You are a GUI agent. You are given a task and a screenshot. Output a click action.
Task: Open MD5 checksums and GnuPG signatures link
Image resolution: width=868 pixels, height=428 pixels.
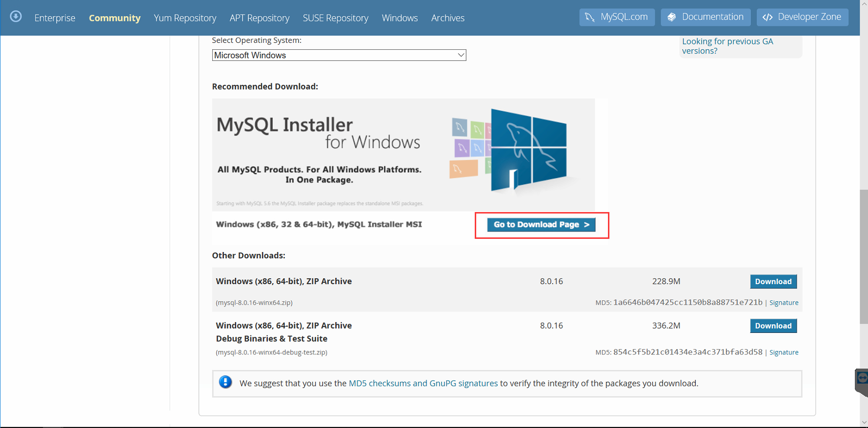[x=423, y=383]
